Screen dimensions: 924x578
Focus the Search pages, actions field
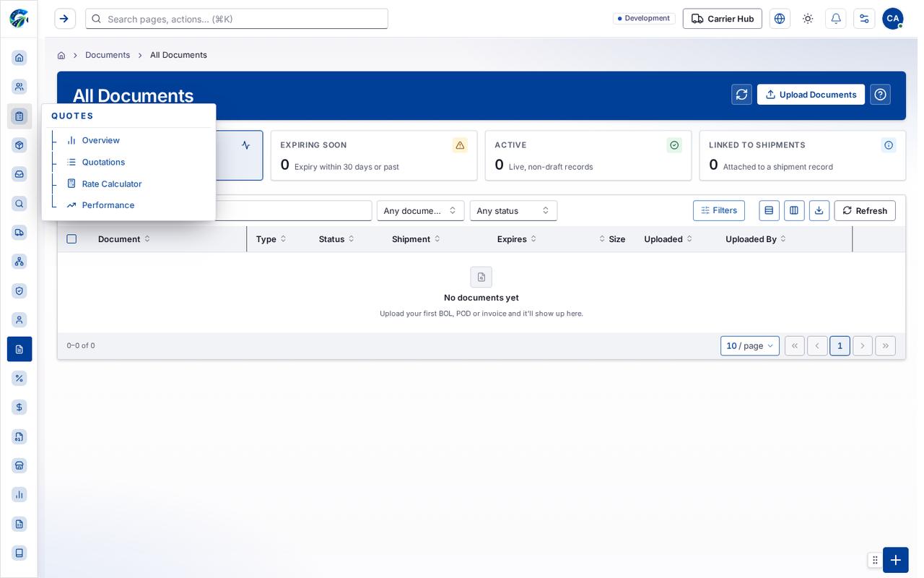(237, 19)
